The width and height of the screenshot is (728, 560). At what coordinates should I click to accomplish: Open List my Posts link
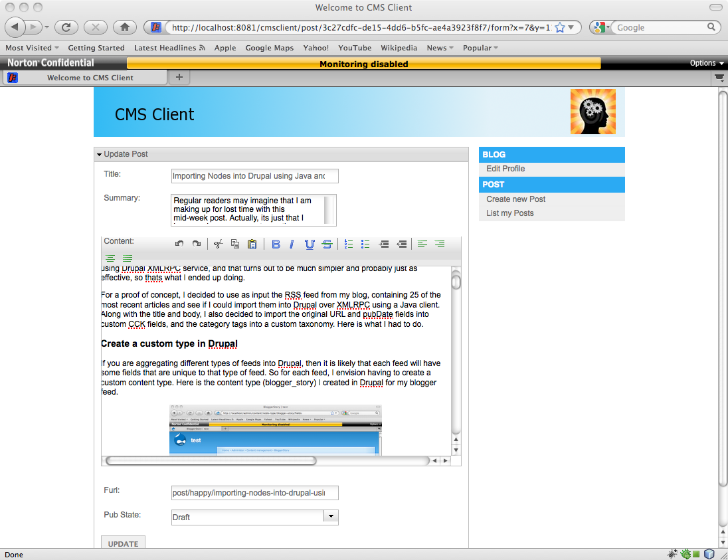pyautogui.click(x=509, y=213)
